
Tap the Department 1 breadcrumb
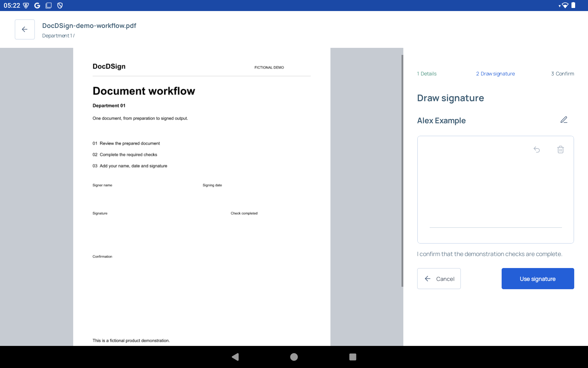(x=58, y=36)
